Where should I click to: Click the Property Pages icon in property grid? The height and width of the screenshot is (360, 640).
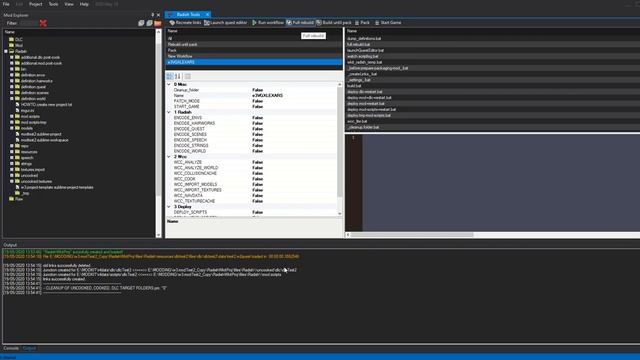pos(188,76)
